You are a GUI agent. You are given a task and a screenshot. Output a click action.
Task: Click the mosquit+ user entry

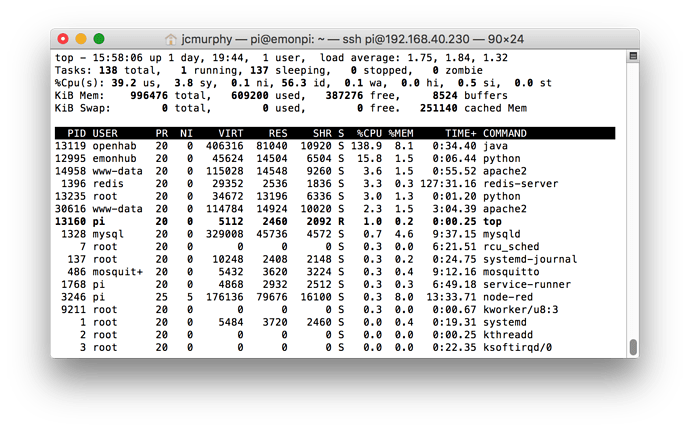click(x=117, y=272)
